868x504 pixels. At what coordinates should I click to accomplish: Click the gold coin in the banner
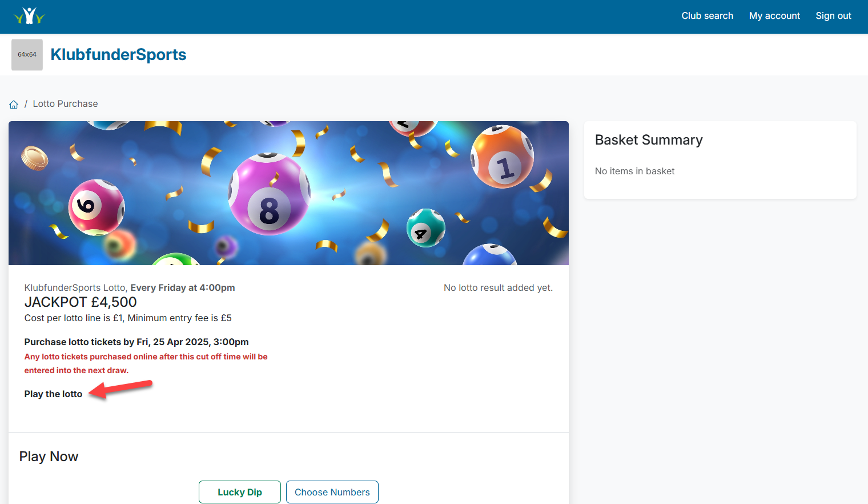pos(35,158)
